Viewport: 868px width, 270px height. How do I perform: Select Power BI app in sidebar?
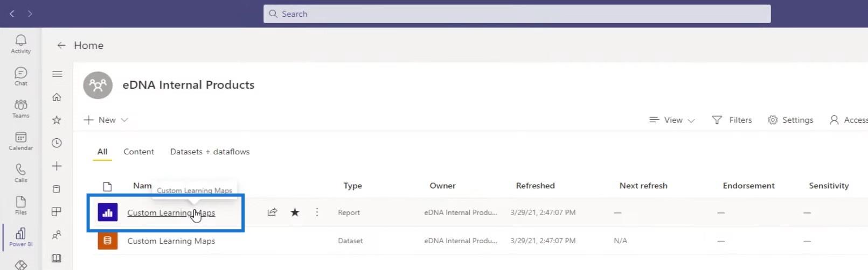pos(20,237)
